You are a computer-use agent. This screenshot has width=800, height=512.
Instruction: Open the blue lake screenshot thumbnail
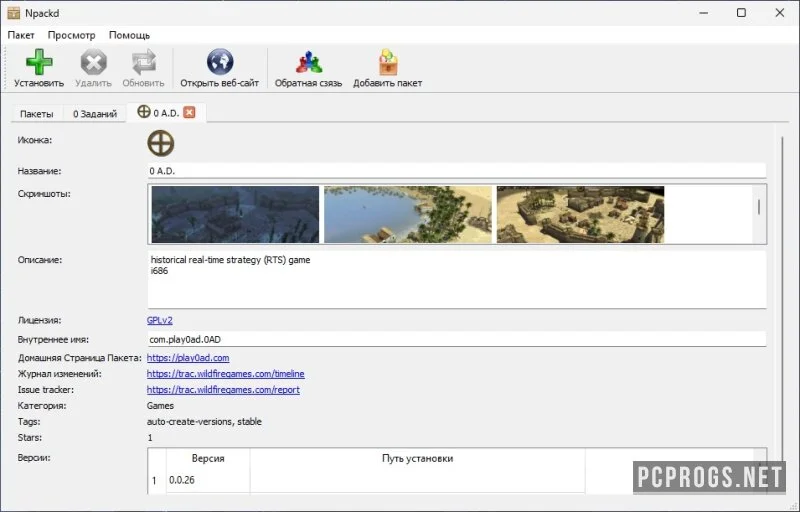[408, 214]
